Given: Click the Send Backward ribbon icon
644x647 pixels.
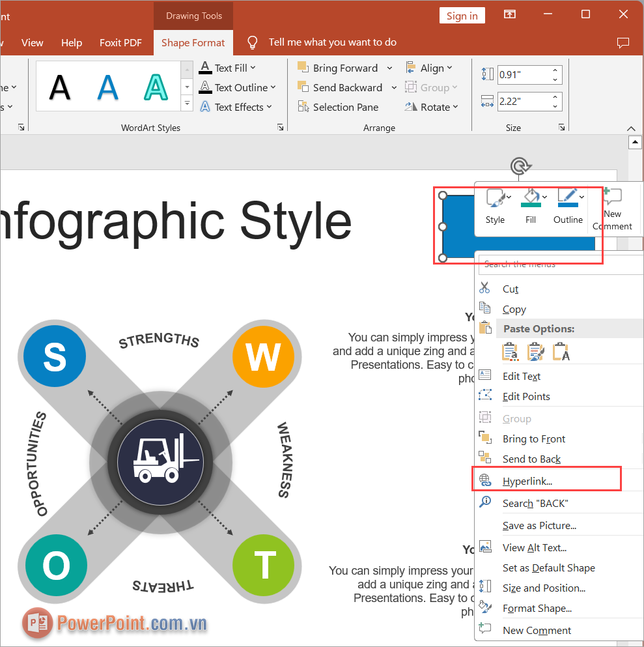Looking at the screenshot, I should coord(303,87).
